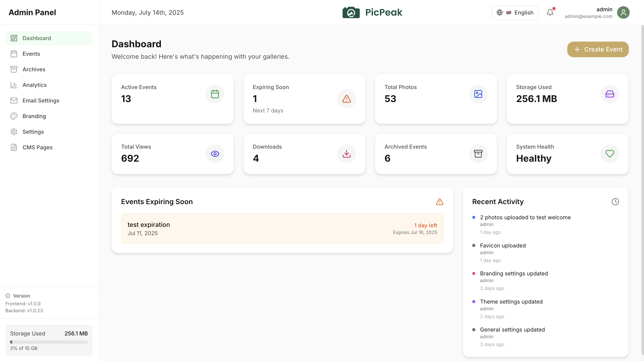Click the CMS Pages document icon
This screenshot has width=644, height=361.
(x=14, y=147)
